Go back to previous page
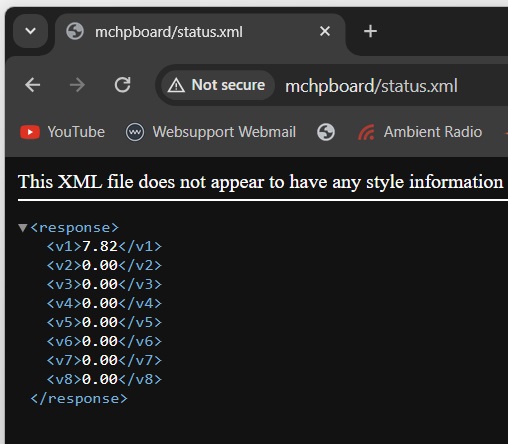 [x=33, y=85]
